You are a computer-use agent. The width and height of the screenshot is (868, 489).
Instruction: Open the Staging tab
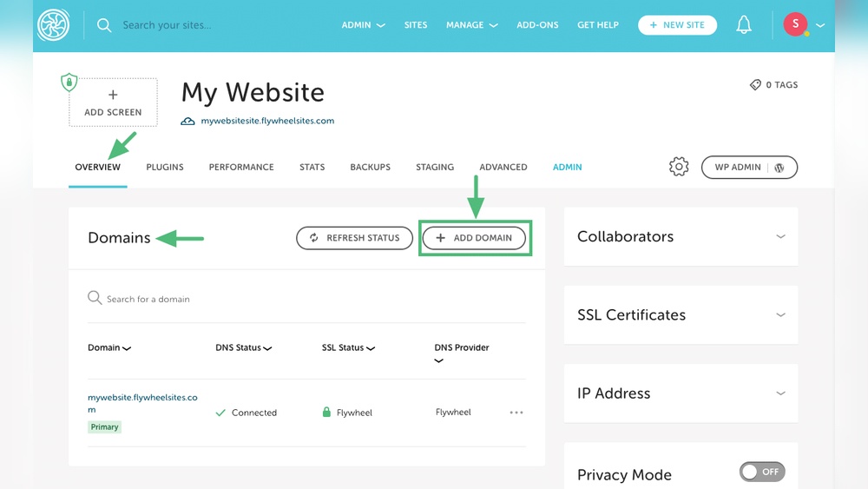(x=435, y=168)
